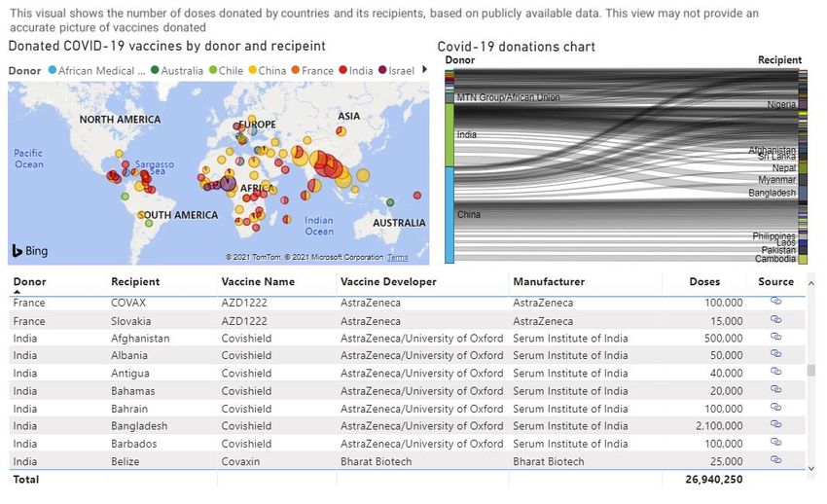Open source link for India Antigua row

pyautogui.click(x=775, y=372)
